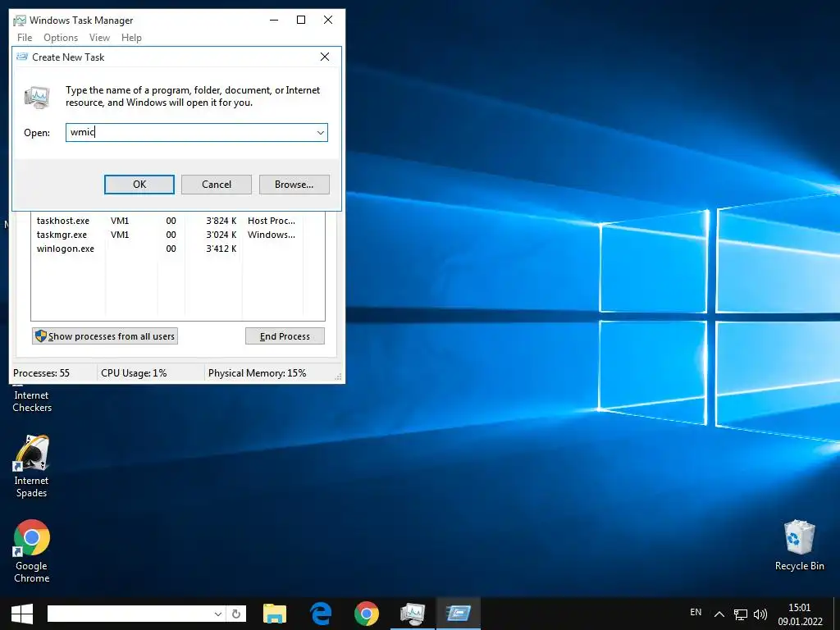Open the File menu in Task Manager

click(25, 38)
